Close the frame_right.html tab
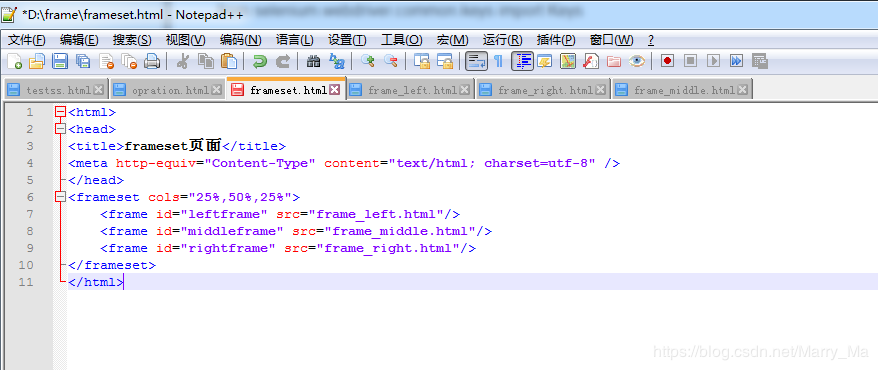The height and width of the screenshot is (370, 878). (x=601, y=90)
